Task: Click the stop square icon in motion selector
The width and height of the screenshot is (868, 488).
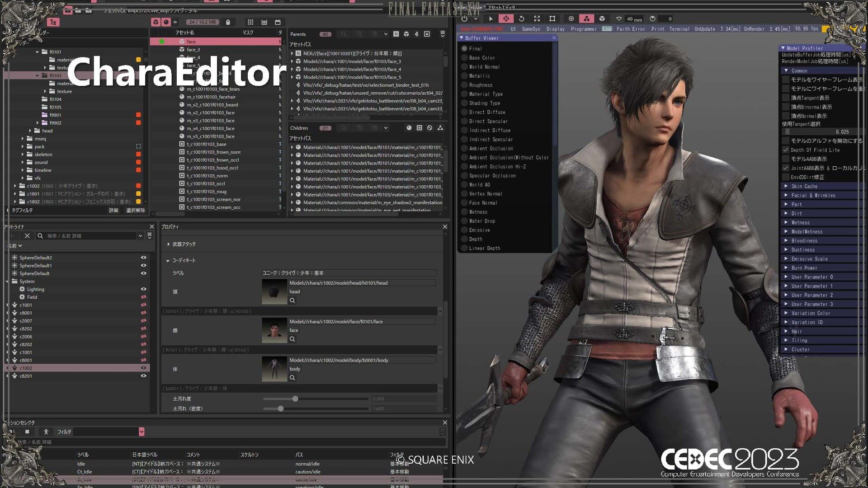Action: point(27,432)
